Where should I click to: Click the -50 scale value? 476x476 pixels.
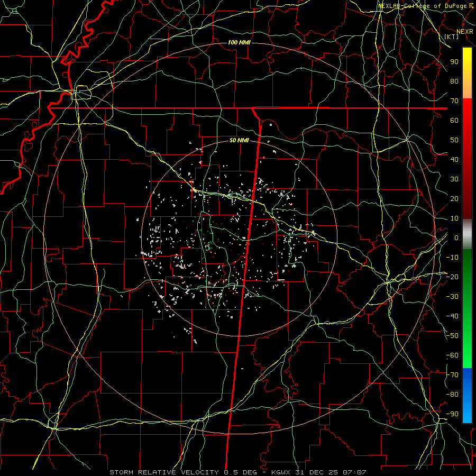pos(452,336)
